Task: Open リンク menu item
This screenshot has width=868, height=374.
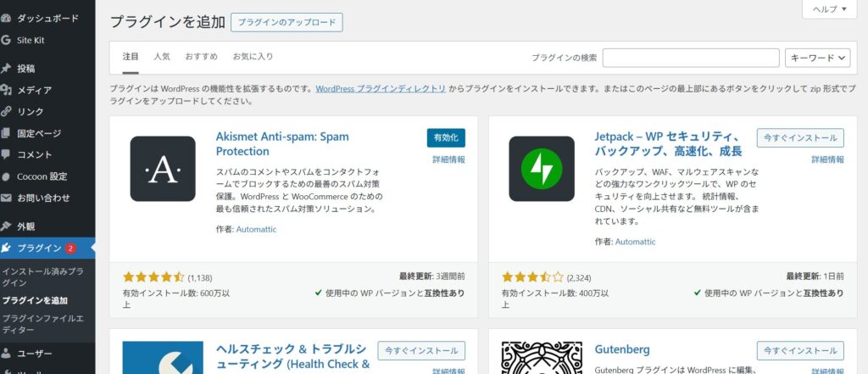Action: (x=47, y=111)
